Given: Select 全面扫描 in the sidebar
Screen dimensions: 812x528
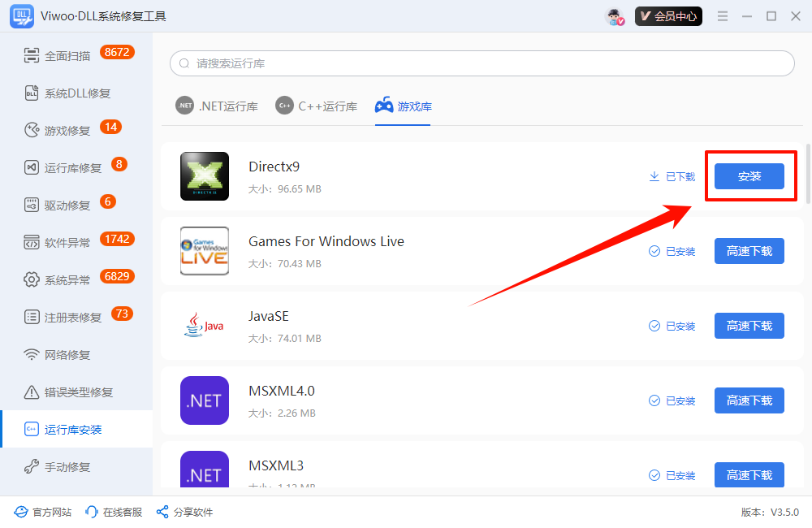Looking at the screenshot, I should [x=67, y=56].
